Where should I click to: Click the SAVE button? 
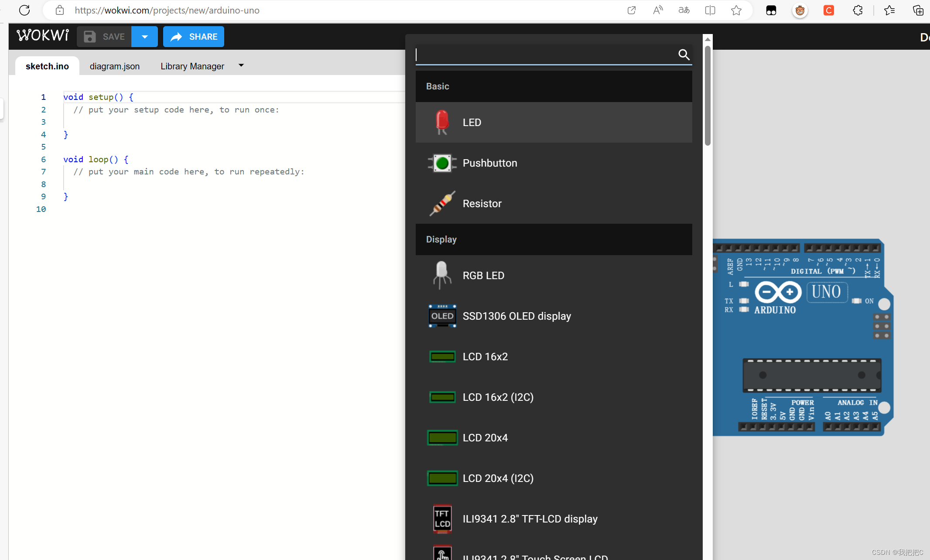click(104, 37)
